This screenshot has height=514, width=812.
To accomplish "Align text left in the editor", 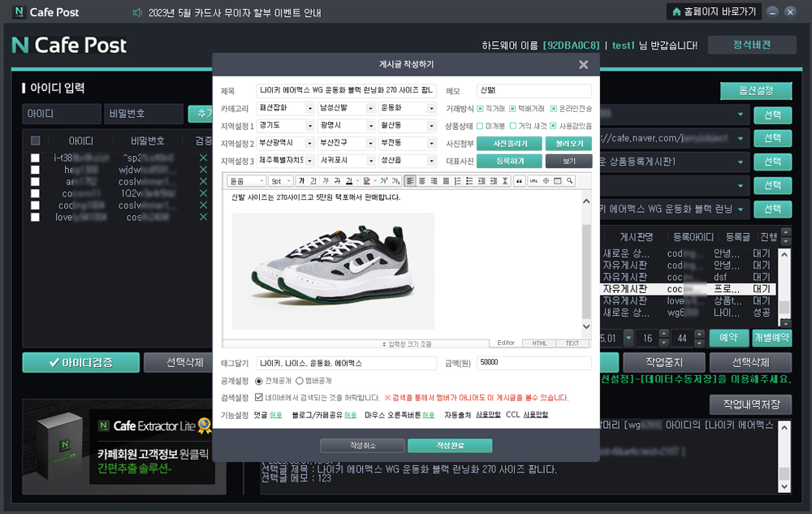I will [410, 180].
